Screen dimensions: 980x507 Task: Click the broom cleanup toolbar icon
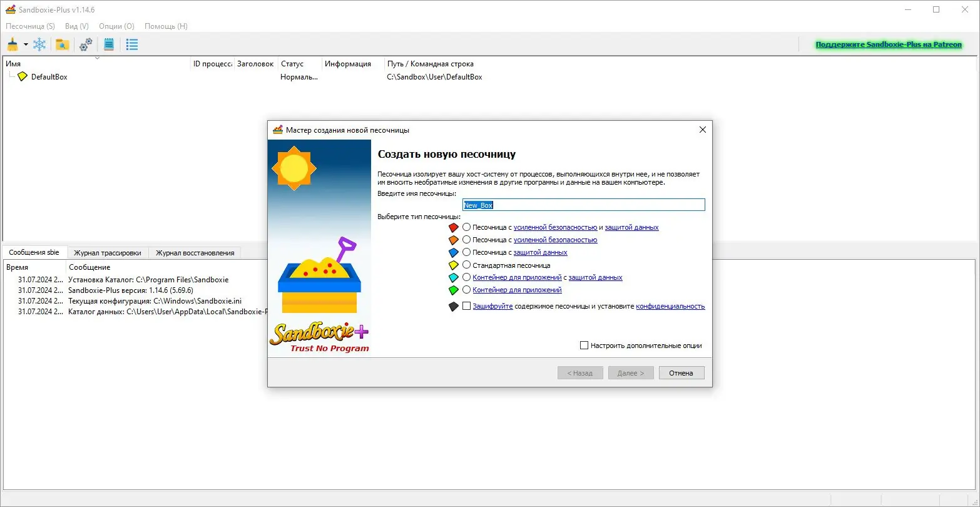point(13,44)
